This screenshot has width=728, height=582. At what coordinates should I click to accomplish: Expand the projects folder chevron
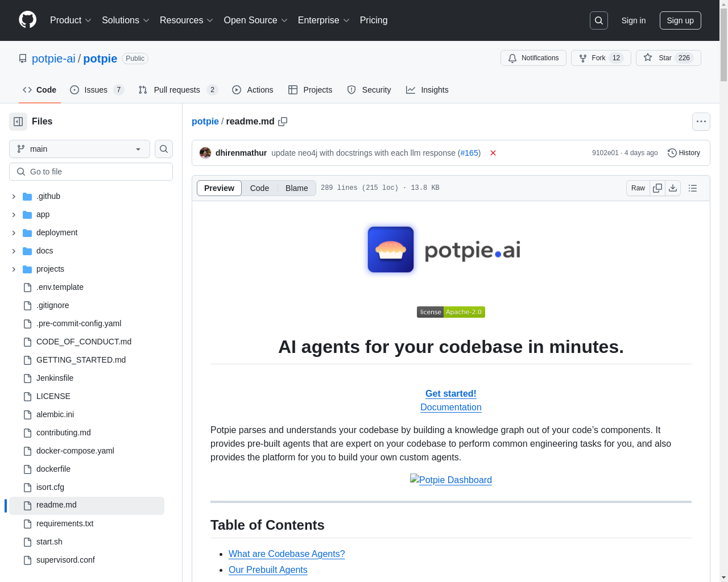[x=14, y=269]
